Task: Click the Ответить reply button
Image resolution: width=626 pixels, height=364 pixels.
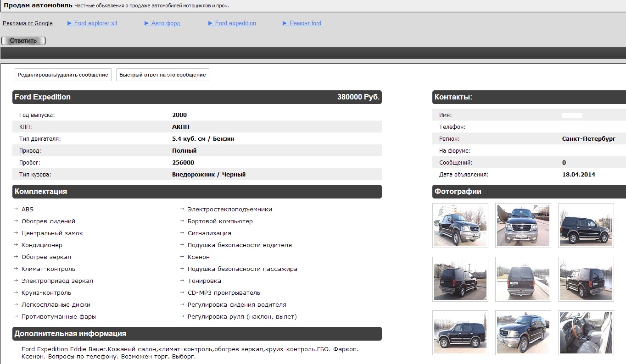Action: coord(23,41)
